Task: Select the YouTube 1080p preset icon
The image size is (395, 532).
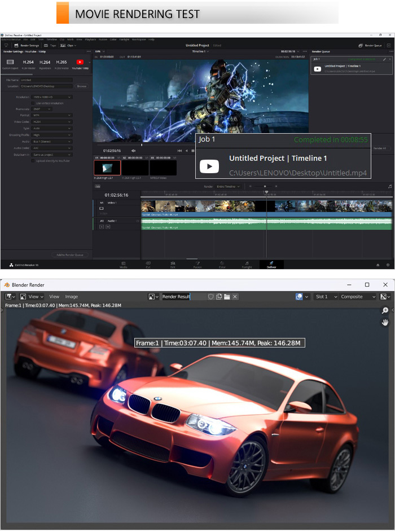Action: tap(80, 62)
